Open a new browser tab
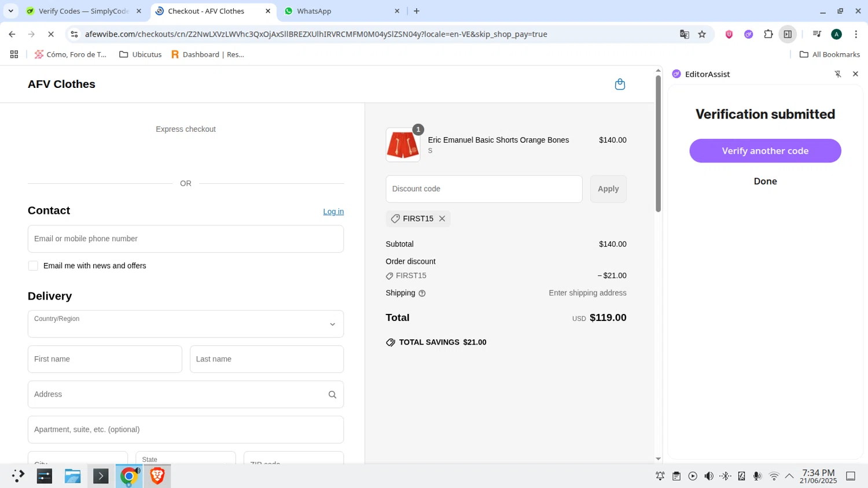This screenshot has width=868, height=488. (417, 11)
